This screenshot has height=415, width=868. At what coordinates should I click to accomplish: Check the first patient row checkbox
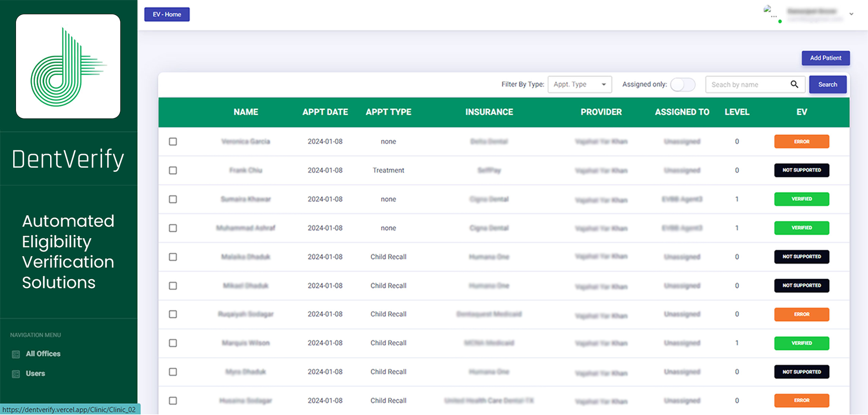173,142
